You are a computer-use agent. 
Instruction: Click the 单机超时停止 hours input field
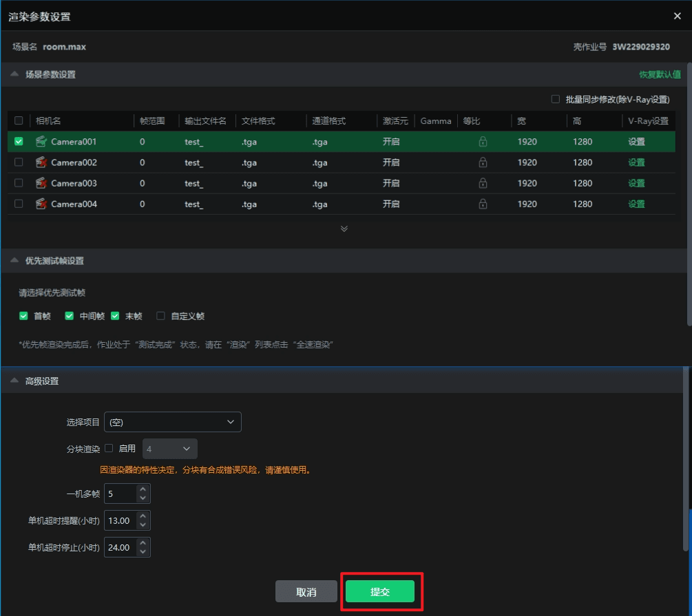point(120,548)
